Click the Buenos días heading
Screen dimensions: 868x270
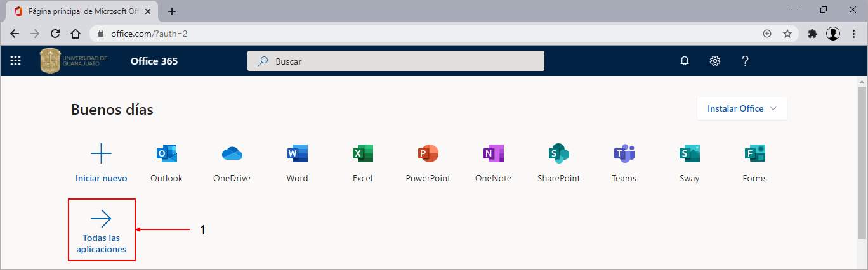[112, 110]
